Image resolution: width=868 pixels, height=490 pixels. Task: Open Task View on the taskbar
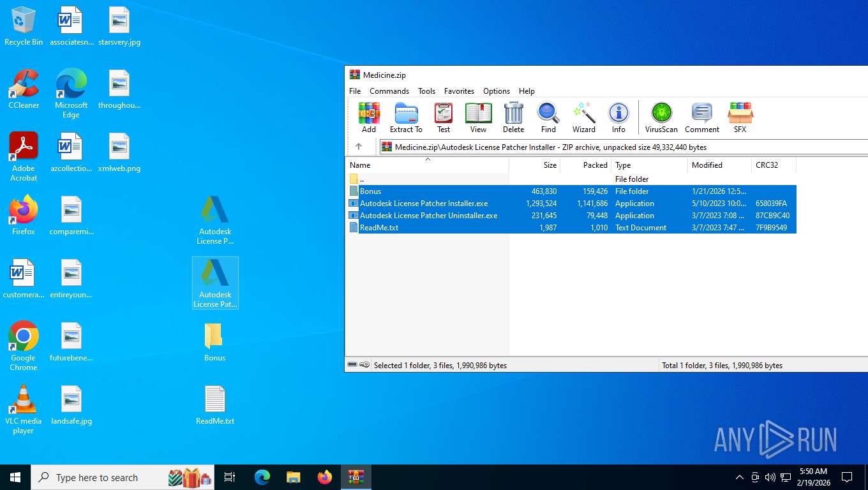230,477
